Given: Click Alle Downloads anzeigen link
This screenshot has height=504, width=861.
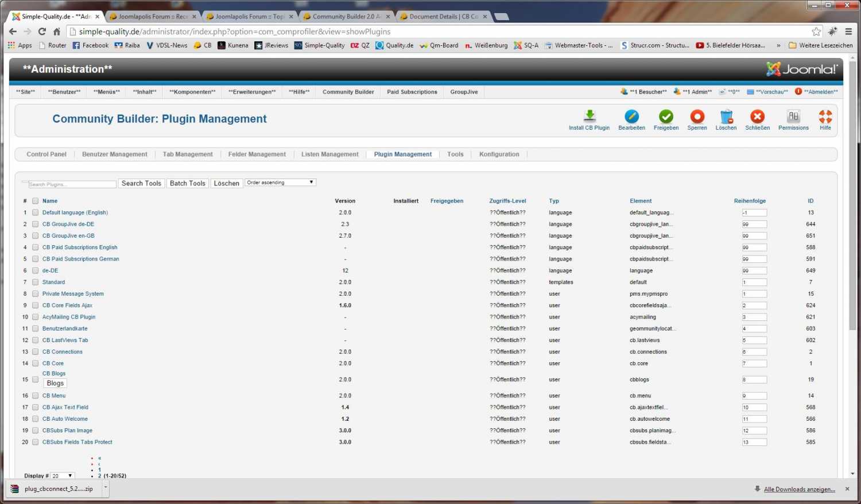Looking at the screenshot, I should [799, 489].
